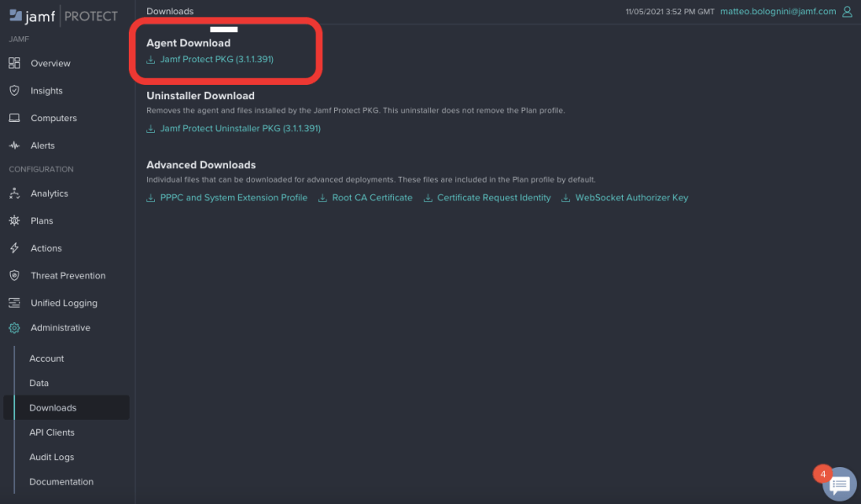This screenshot has height=504, width=861.
Task: Click the Actions lightning bolt icon
Action: point(14,248)
